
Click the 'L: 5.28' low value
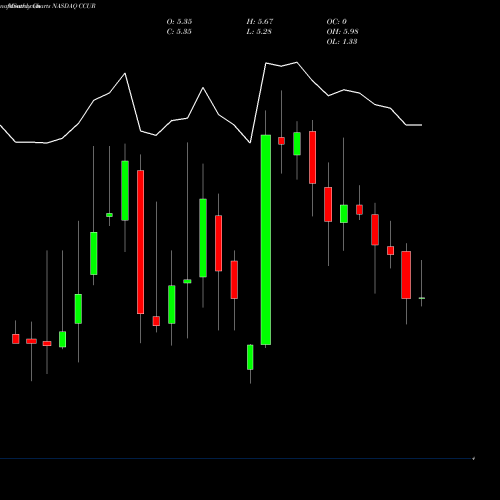pyautogui.click(x=259, y=31)
